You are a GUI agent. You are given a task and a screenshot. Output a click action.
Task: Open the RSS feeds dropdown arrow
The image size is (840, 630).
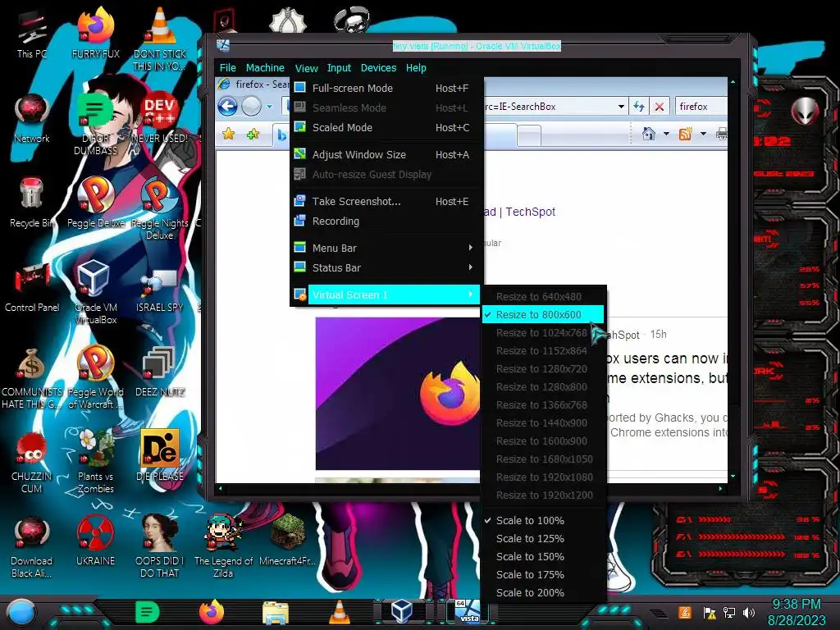click(703, 134)
